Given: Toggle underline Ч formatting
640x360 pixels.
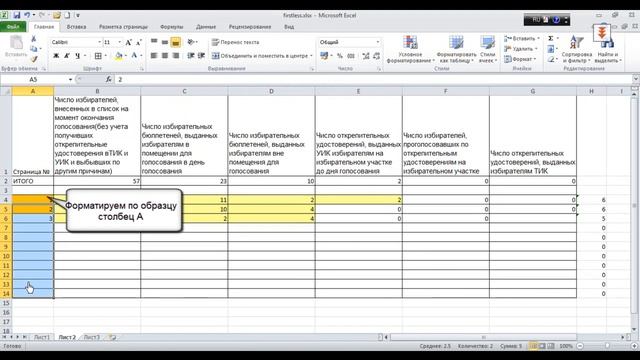Looking at the screenshot, I should tap(77, 56).
